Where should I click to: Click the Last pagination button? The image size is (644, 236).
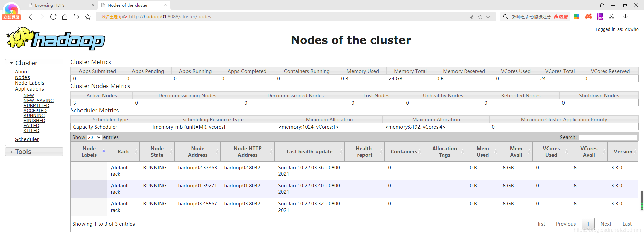tap(627, 224)
